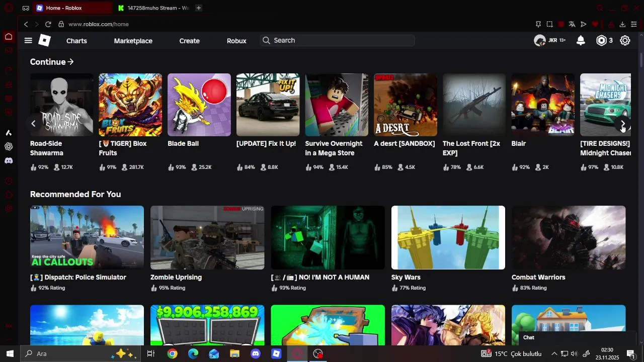Switch to the 147258muho Stream tab

pyautogui.click(x=153, y=8)
